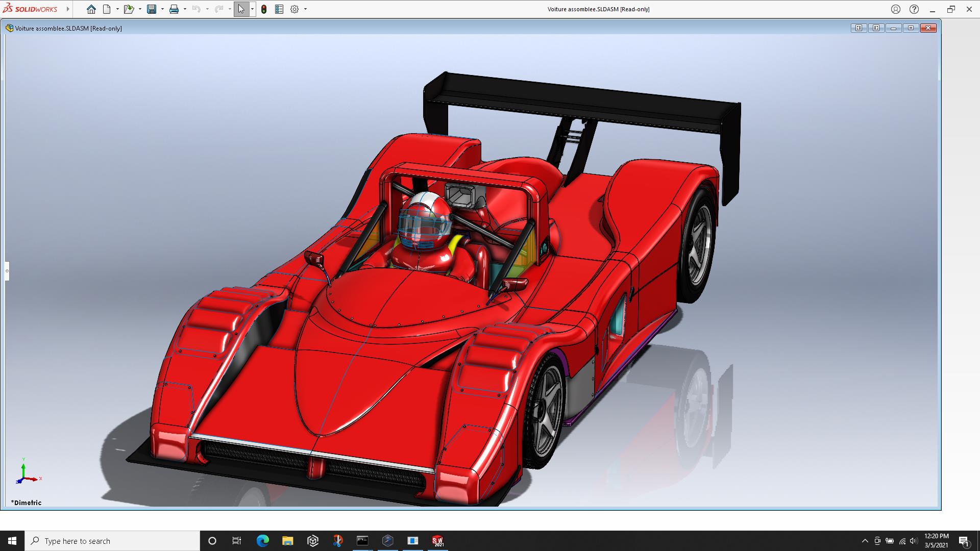
Task: Expand the SOLIDWORKS menu arrow
Action: click(x=68, y=9)
